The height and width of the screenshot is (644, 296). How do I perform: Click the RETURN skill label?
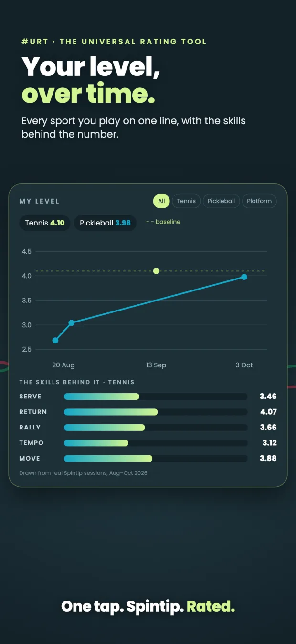(x=33, y=412)
